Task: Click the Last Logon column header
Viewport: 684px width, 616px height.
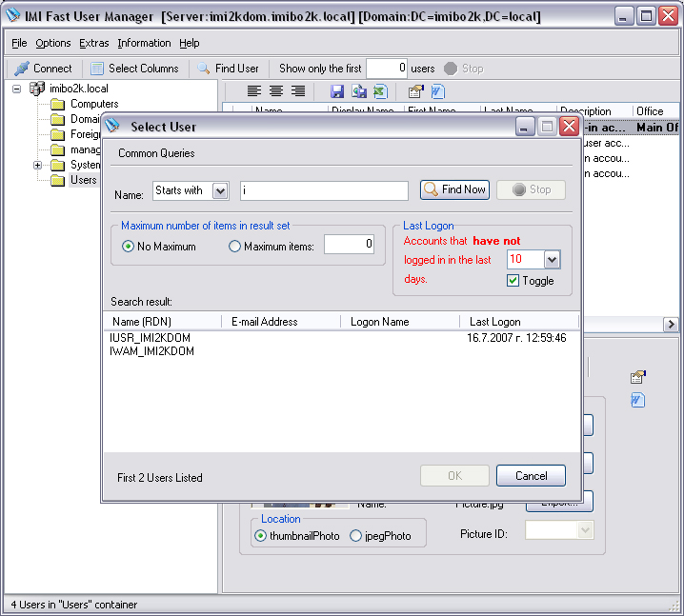Action: click(519, 322)
